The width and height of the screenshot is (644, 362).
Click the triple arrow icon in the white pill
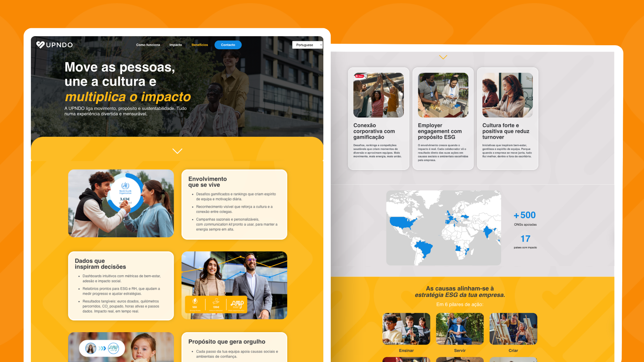click(102, 349)
